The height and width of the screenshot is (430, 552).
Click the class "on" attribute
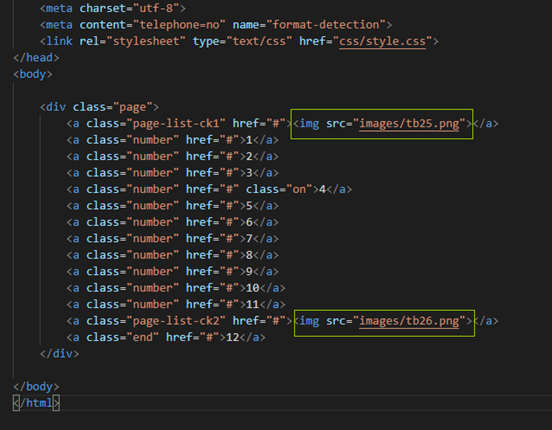(280, 189)
